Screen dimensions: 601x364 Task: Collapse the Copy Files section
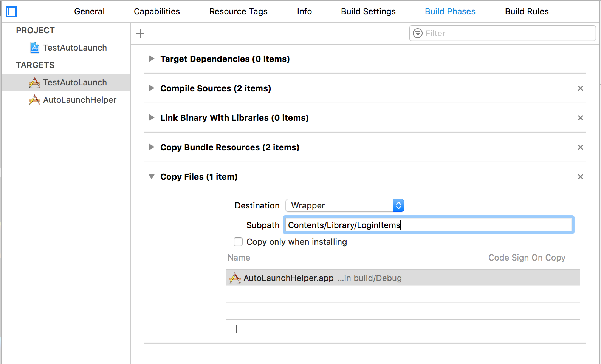[152, 176]
